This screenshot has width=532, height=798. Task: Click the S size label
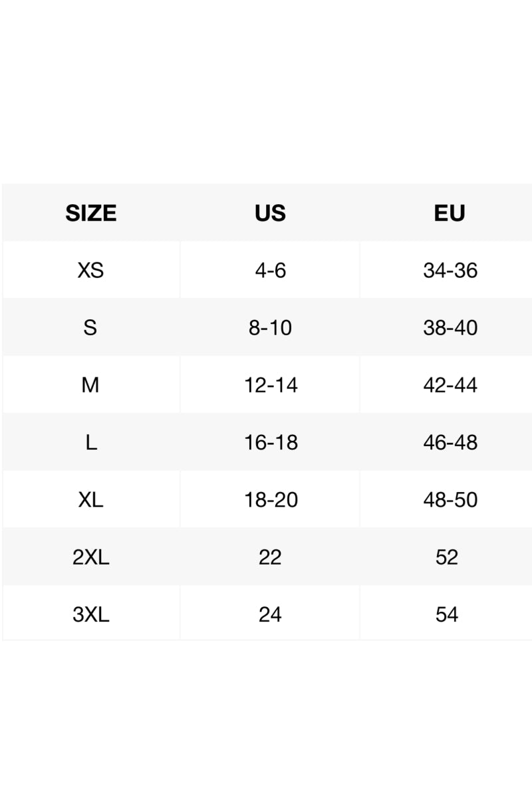click(90, 328)
